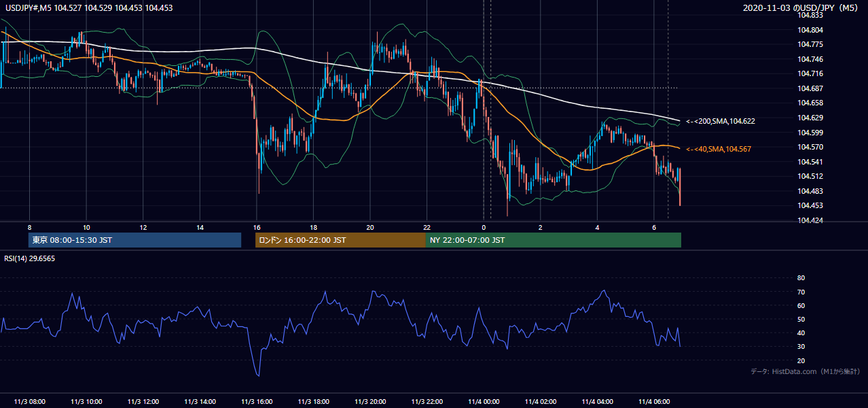Viewport: 868px width, 408px height.
Task: Click the chart title 2020-11-03 のUSD/JPY (M5)
Action: click(801, 8)
